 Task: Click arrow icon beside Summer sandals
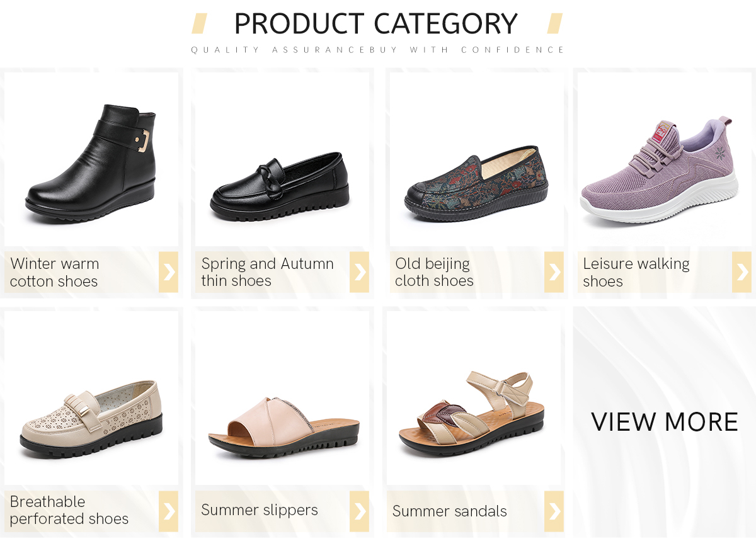[x=554, y=511]
